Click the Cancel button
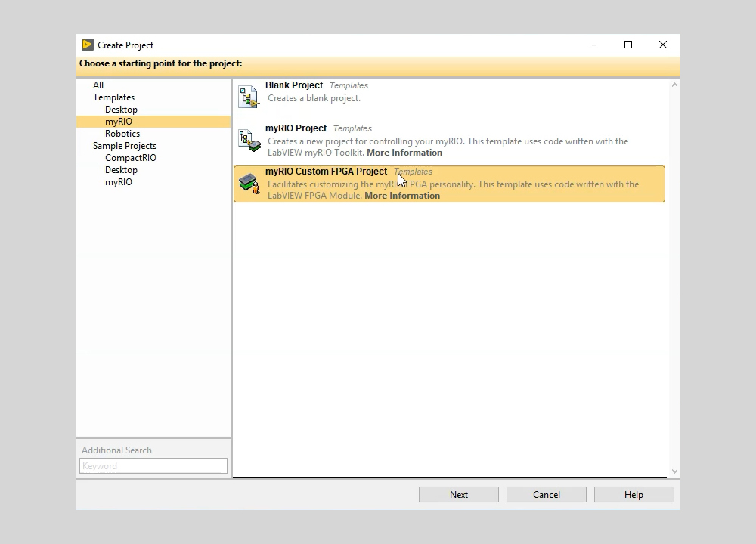The image size is (756, 544). 547,494
